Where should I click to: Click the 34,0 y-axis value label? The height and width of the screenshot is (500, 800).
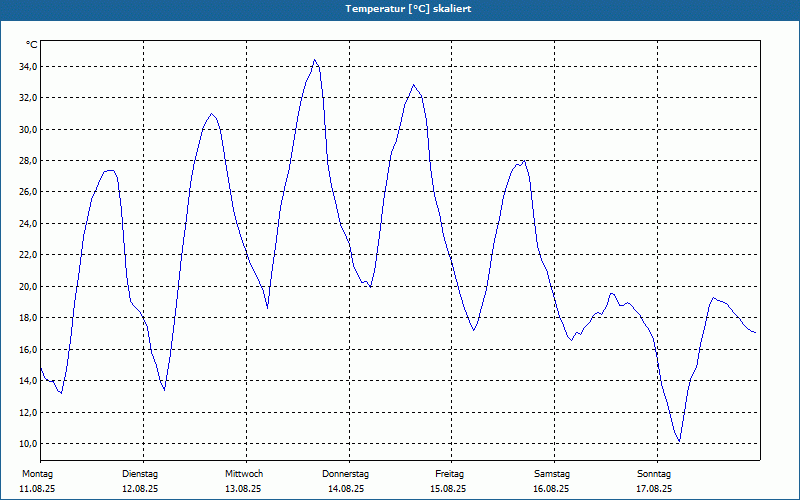(26, 67)
